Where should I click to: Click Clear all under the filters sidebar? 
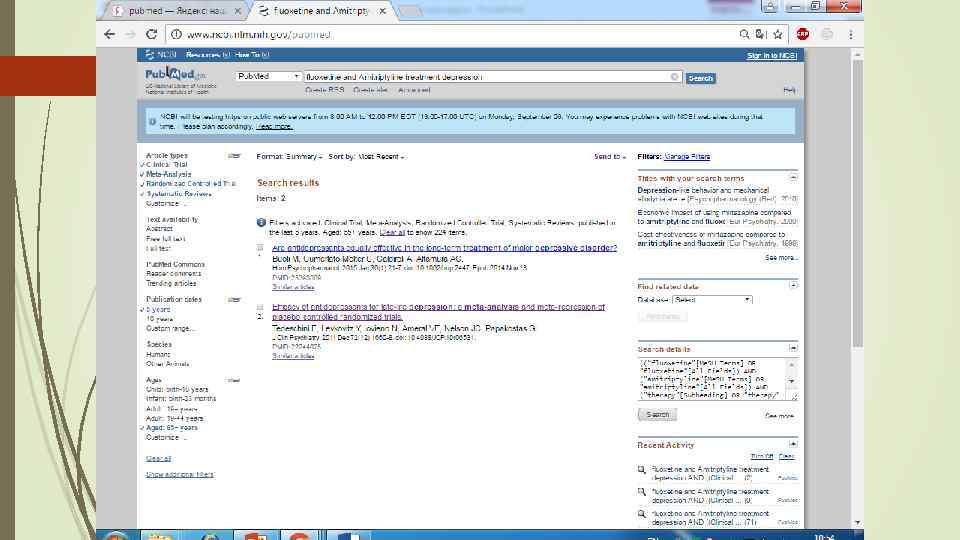(159, 459)
